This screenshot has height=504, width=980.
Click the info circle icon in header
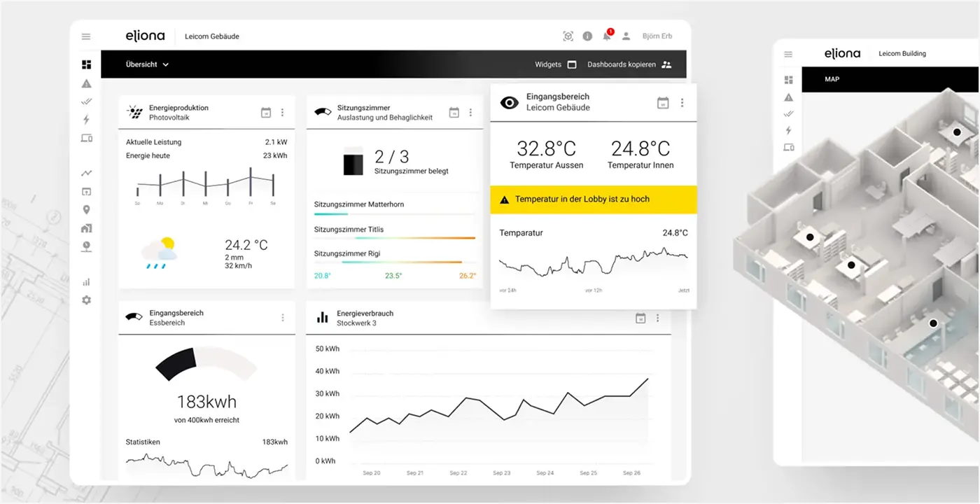(587, 36)
